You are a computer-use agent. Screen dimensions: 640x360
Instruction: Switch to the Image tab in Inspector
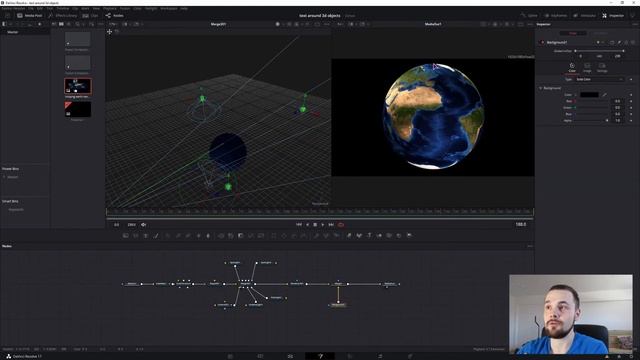[x=587, y=67]
